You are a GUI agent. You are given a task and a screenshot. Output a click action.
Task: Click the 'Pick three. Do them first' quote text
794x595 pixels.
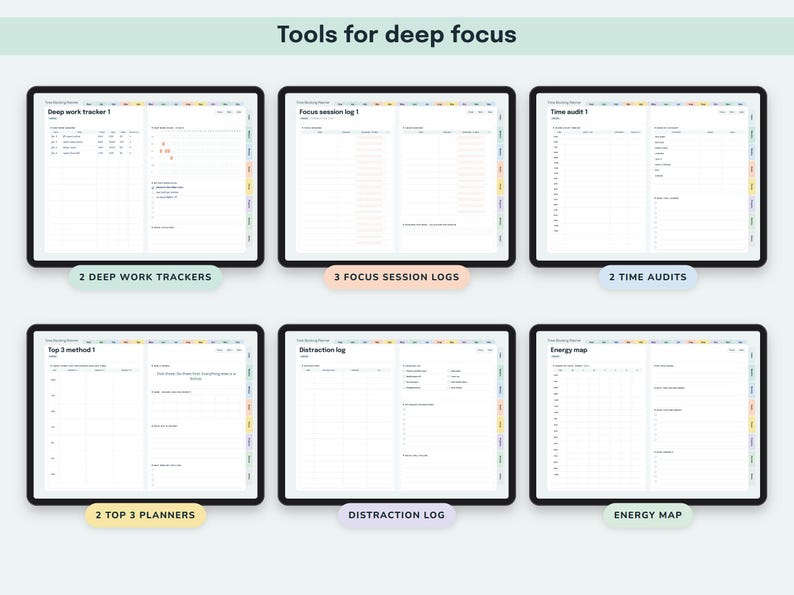tap(196, 376)
